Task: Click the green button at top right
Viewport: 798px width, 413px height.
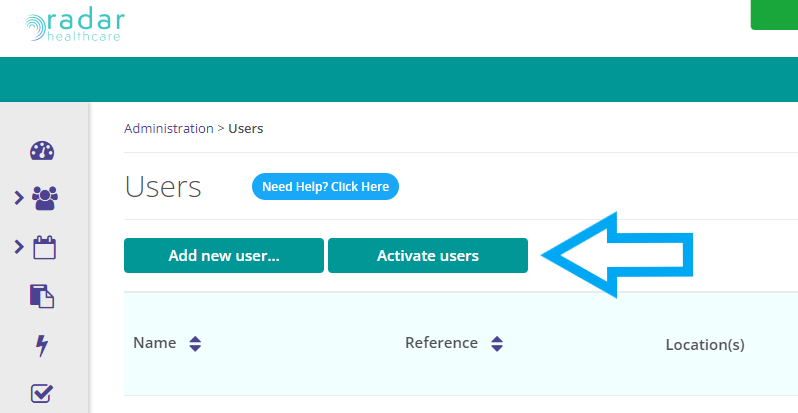Action: (775, 15)
